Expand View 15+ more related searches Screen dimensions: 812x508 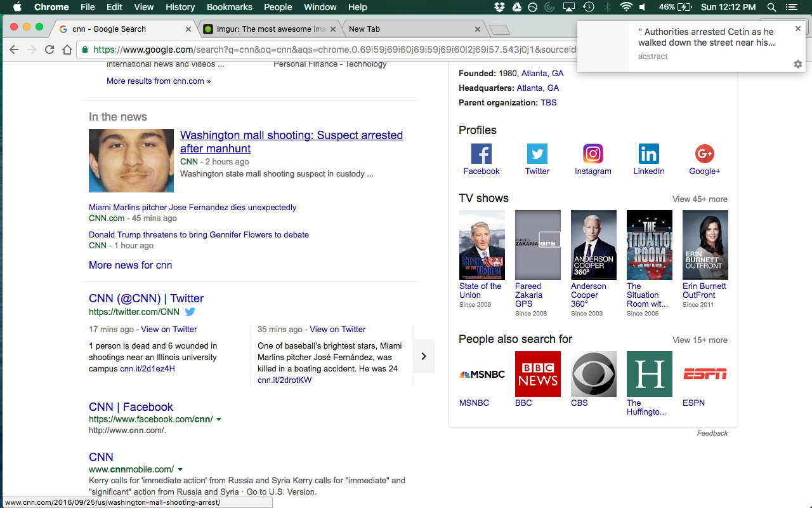pyautogui.click(x=700, y=340)
